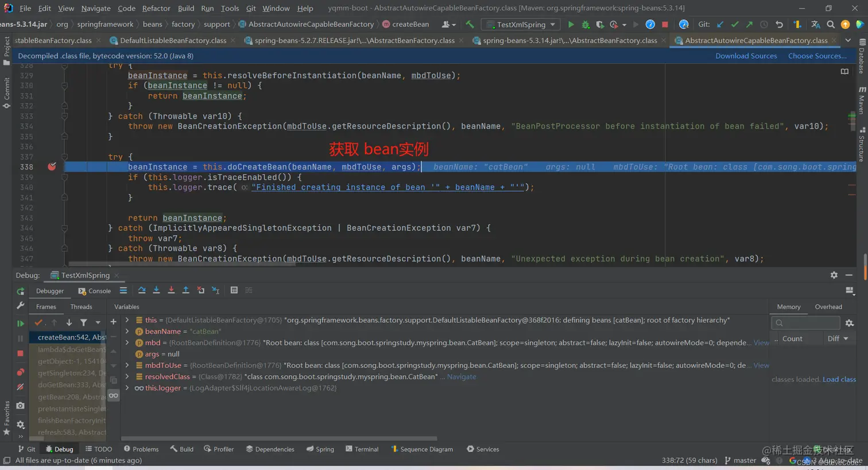Run TestXmlSpring with the green play icon
Screen dimensions: 868x470
click(571, 24)
